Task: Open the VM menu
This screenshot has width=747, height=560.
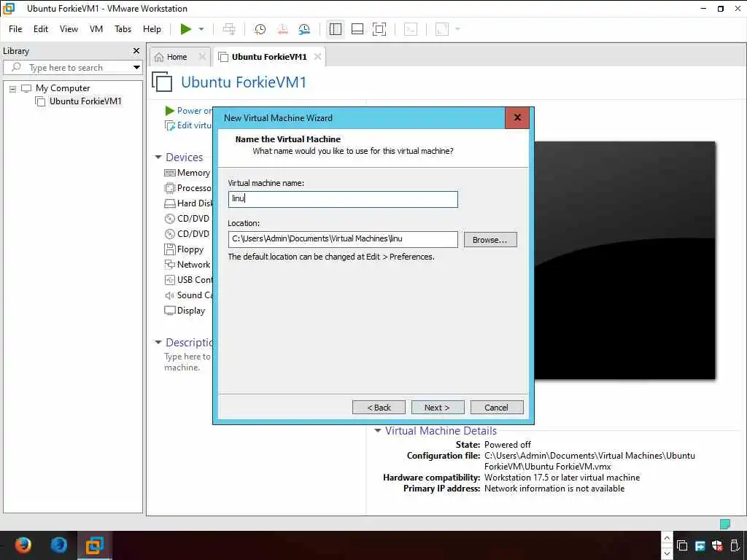Action: click(x=96, y=29)
